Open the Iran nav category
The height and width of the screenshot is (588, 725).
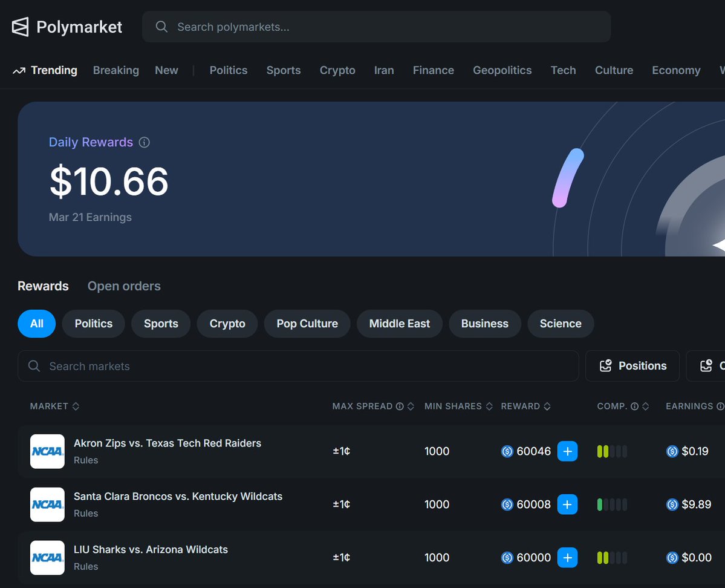[x=384, y=70]
